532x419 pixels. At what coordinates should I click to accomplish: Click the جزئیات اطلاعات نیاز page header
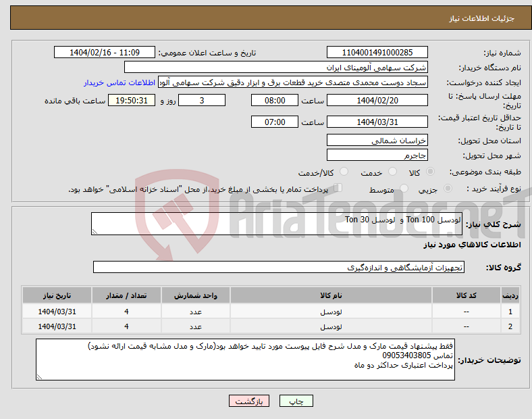[x=481, y=18]
